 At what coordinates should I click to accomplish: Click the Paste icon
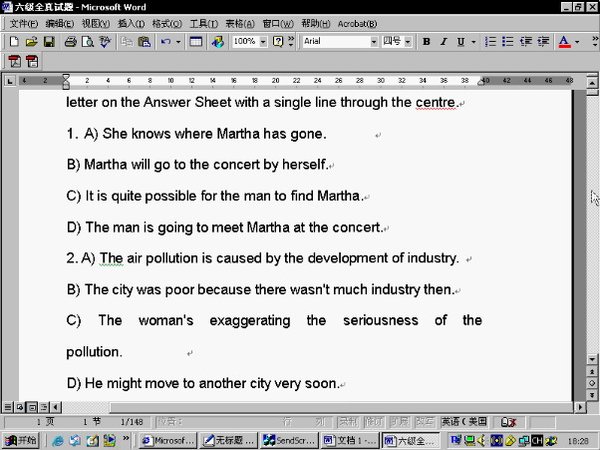click(x=144, y=42)
